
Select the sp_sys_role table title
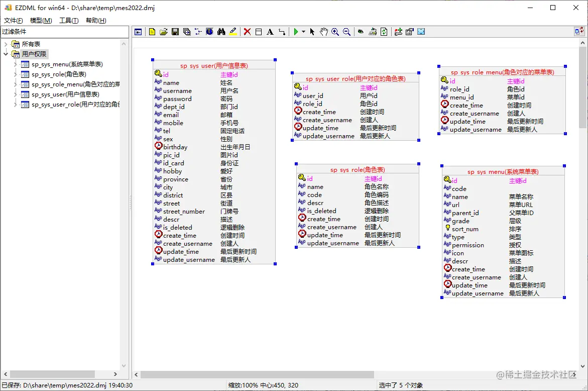358,170
